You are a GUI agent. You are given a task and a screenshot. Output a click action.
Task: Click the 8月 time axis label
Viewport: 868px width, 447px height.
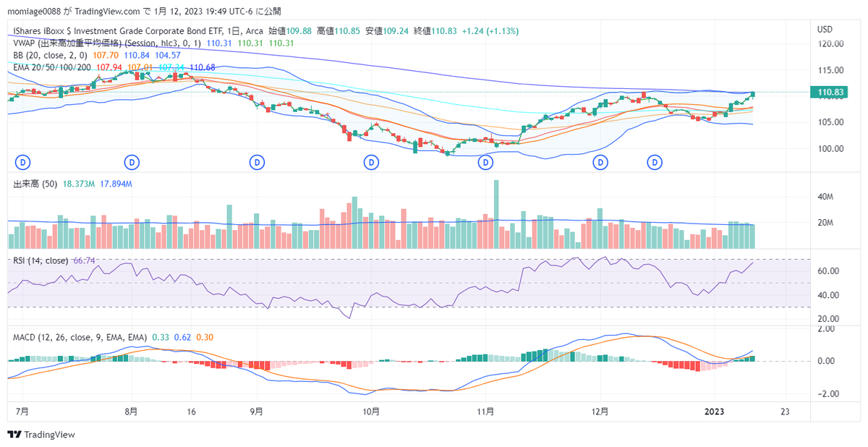coord(132,412)
